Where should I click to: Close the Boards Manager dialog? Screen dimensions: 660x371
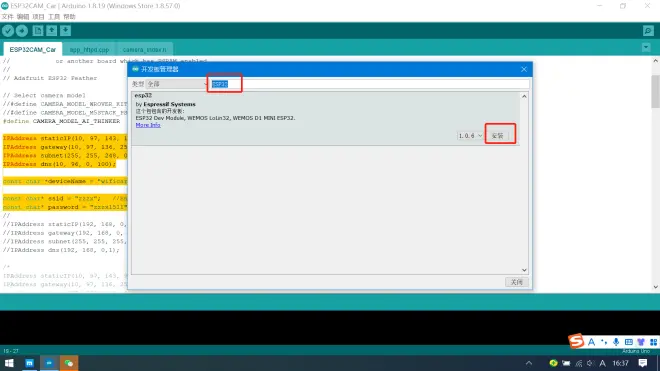click(x=524, y=69)
